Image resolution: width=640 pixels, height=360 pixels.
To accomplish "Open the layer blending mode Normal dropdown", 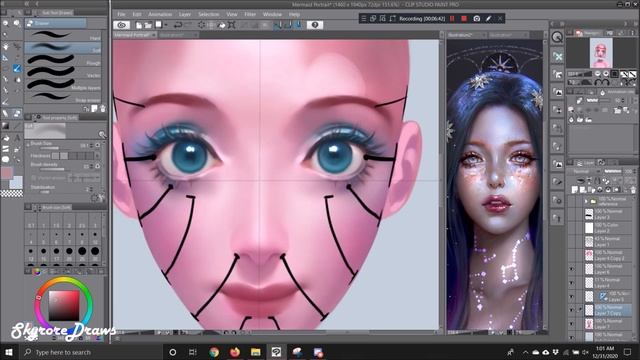I will tap(584, 171).
